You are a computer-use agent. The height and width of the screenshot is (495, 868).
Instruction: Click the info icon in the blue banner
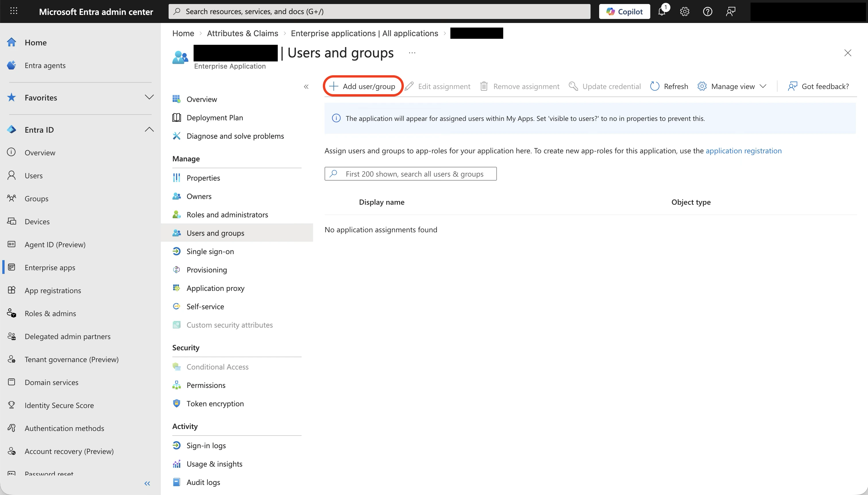point(336,118)
